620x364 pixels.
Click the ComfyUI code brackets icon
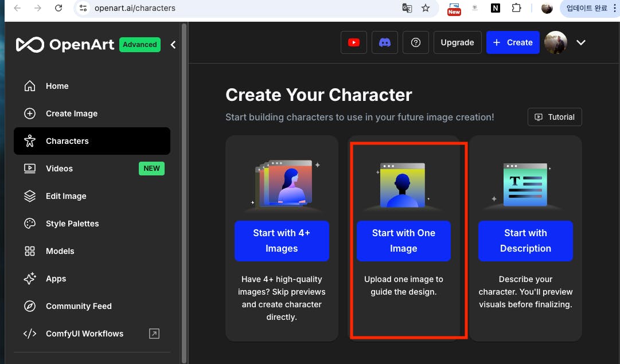(x=30, y=334)
